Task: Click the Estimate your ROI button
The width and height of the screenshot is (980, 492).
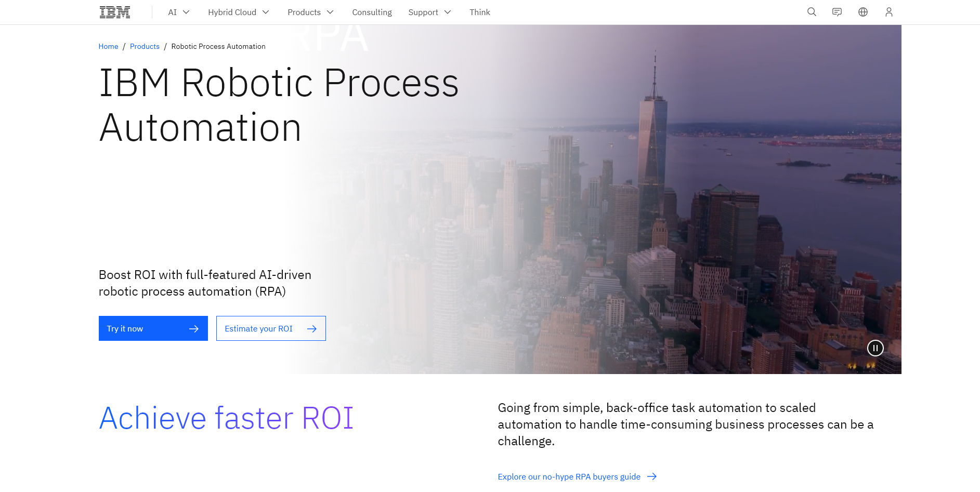Action: [x=258, y=328]
